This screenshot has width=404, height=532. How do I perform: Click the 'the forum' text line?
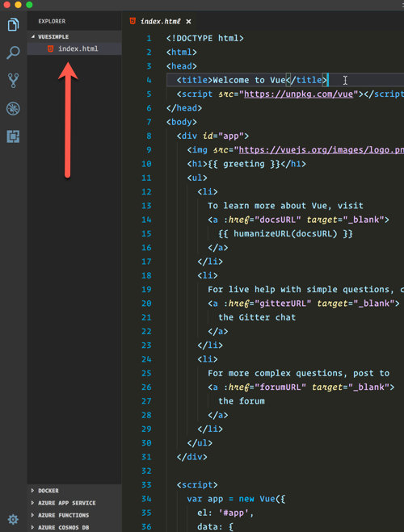(242, 401)
